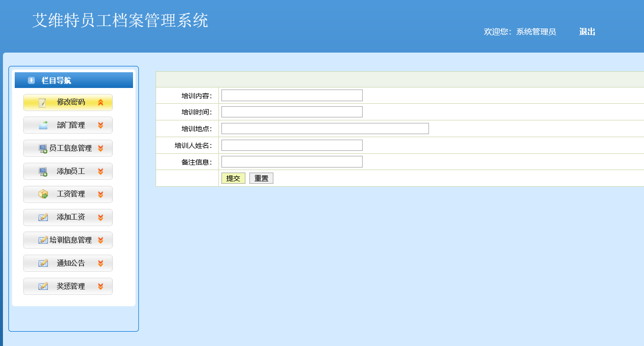Click the plus icon beside 栏目导航
Screen dimensions: 644x346
pos(31,80)
